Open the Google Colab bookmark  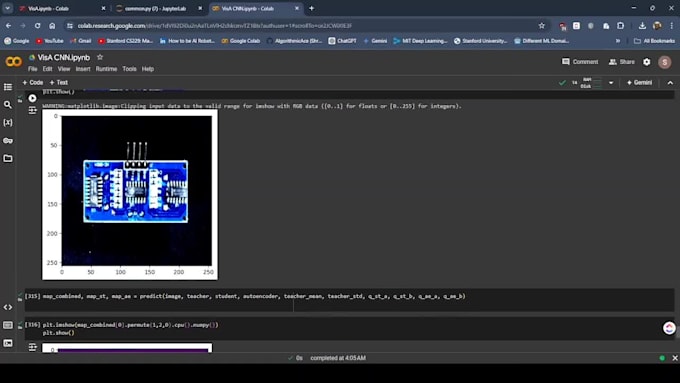240,41
